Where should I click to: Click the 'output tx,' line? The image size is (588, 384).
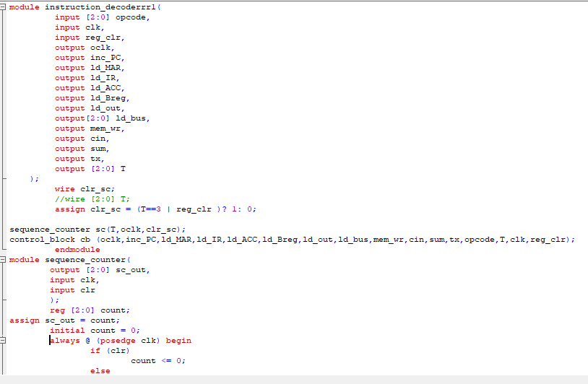click(x=79, y=159)
